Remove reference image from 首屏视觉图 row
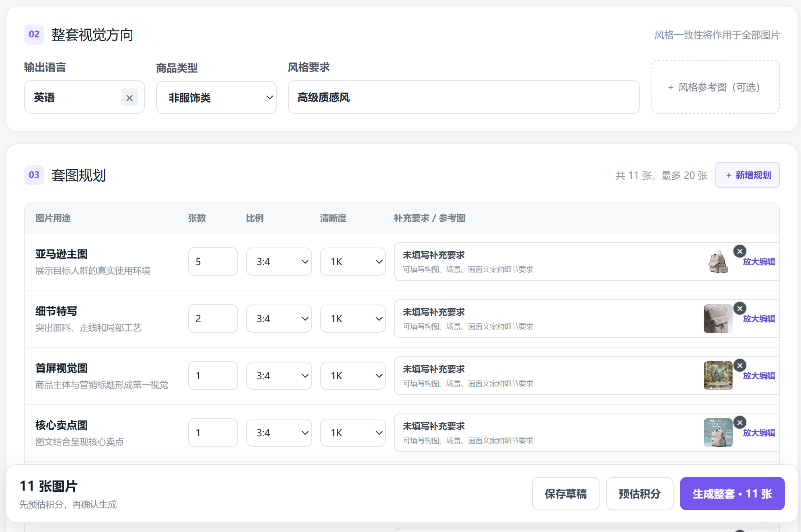 point(740,366)
